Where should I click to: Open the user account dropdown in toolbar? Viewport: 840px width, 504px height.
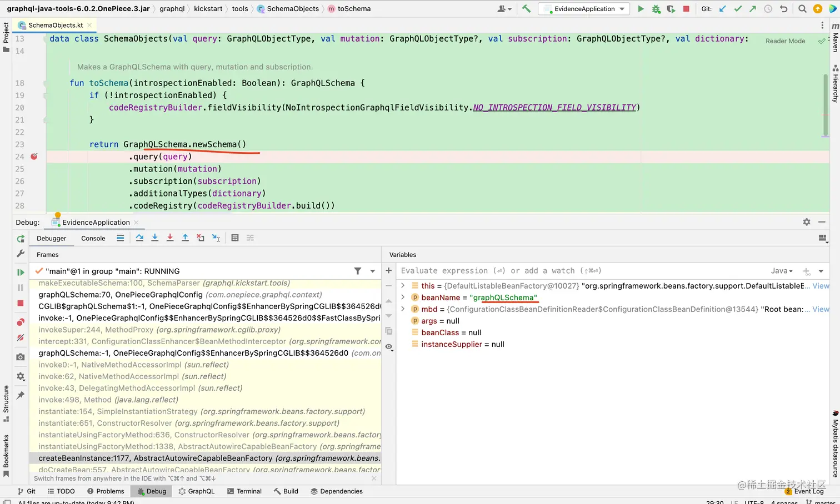[x=504, y=9]
